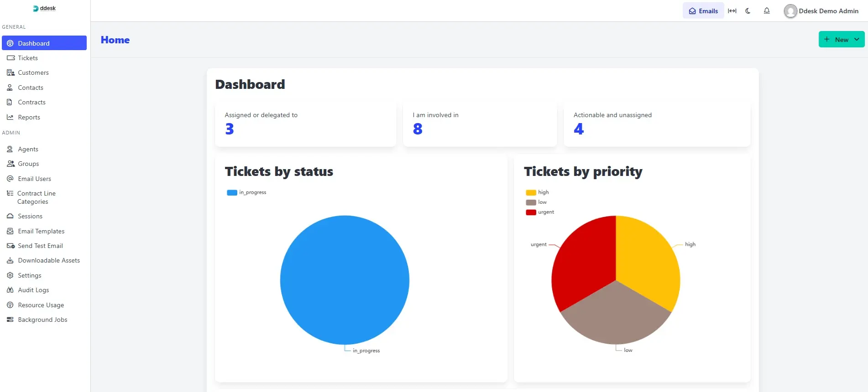Toggle the in_progress legend entry
The width and height of the screenshot is (868, 392).
click(246, 192)
